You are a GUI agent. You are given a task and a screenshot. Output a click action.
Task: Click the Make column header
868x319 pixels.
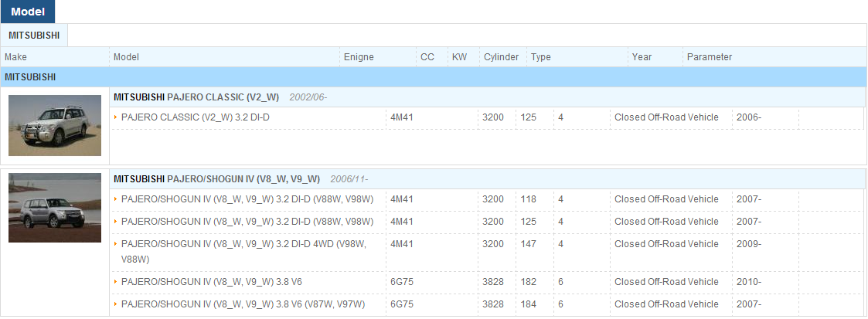coord(15,57)
